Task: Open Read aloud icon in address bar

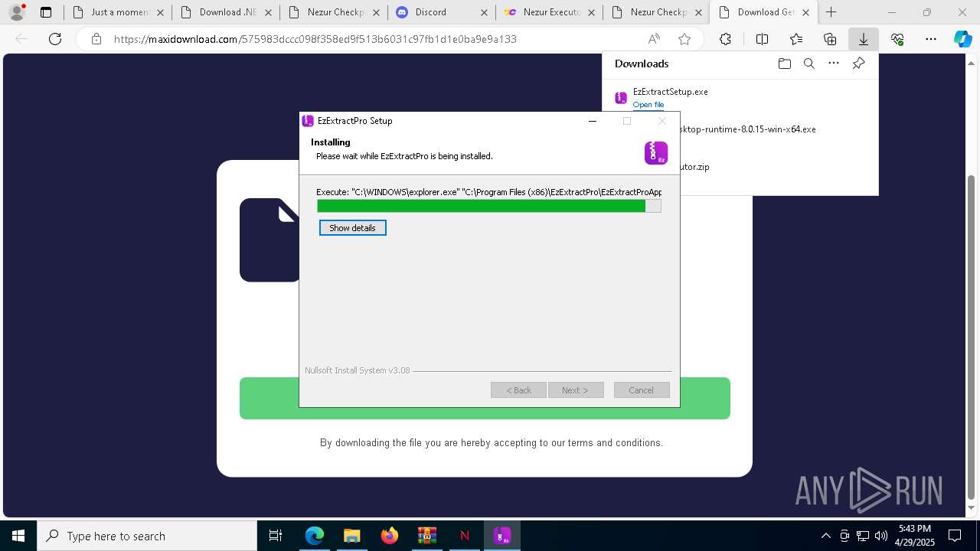Action: [654, 39]
